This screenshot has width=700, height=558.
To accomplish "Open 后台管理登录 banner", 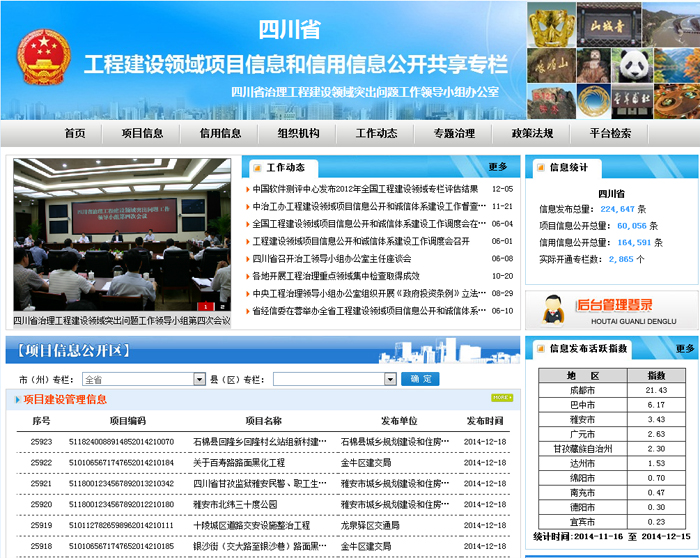I will point(612,309).
